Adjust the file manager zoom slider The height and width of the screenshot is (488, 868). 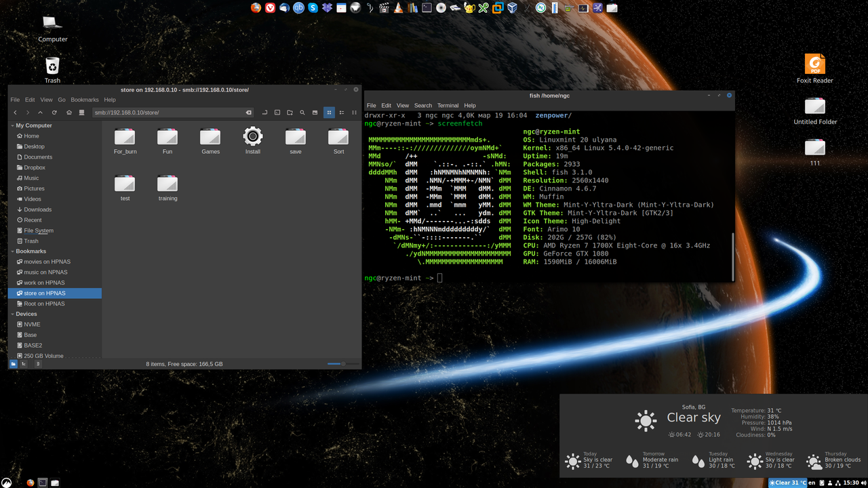(x=342, y=364)
